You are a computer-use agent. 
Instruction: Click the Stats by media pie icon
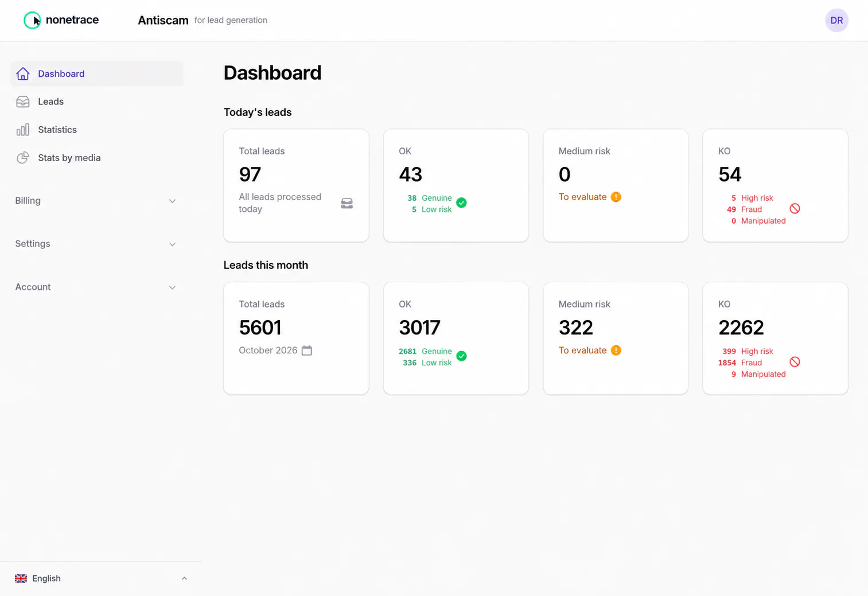pyautogui.click(x=23, y=158)
